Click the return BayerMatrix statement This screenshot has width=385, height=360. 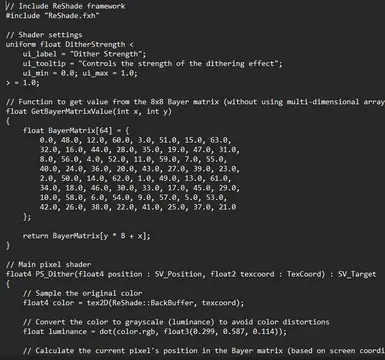(x=86, y=236)
